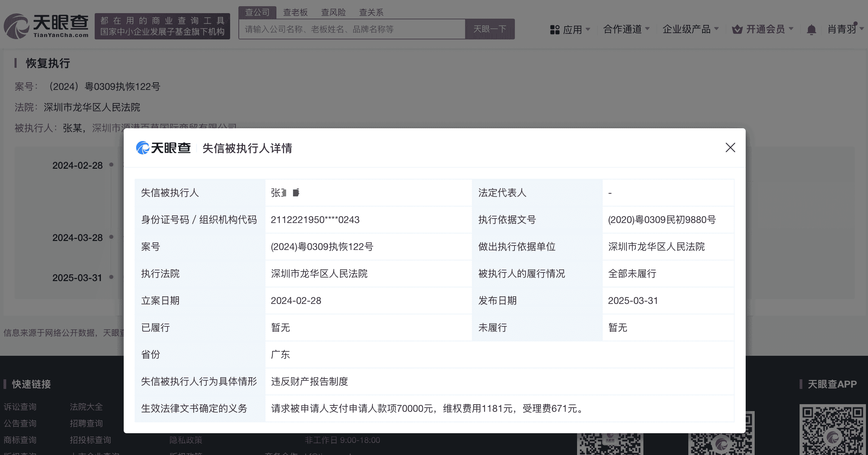Close the 失信被执行人详情 dialog

point(730,148)
